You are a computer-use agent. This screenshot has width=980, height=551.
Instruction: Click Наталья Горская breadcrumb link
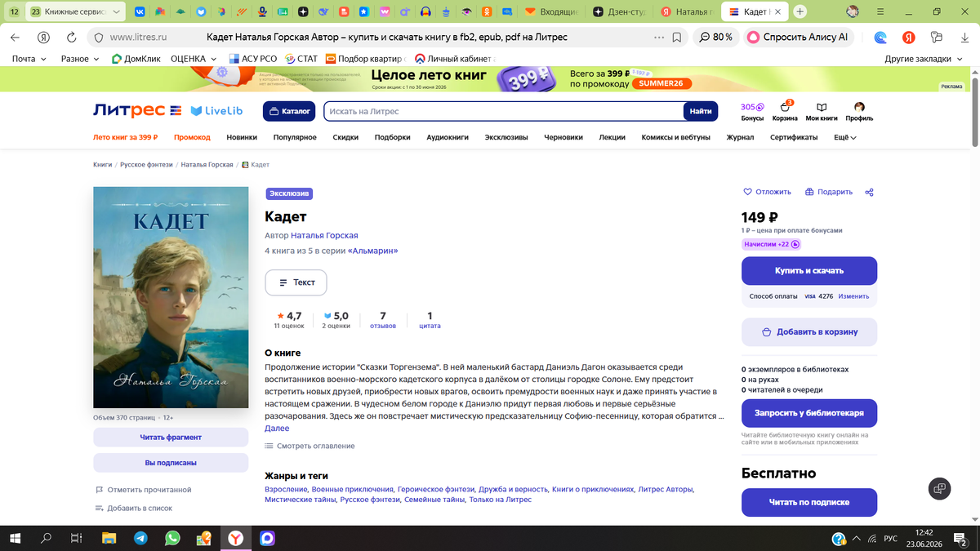tap(207, 165)
